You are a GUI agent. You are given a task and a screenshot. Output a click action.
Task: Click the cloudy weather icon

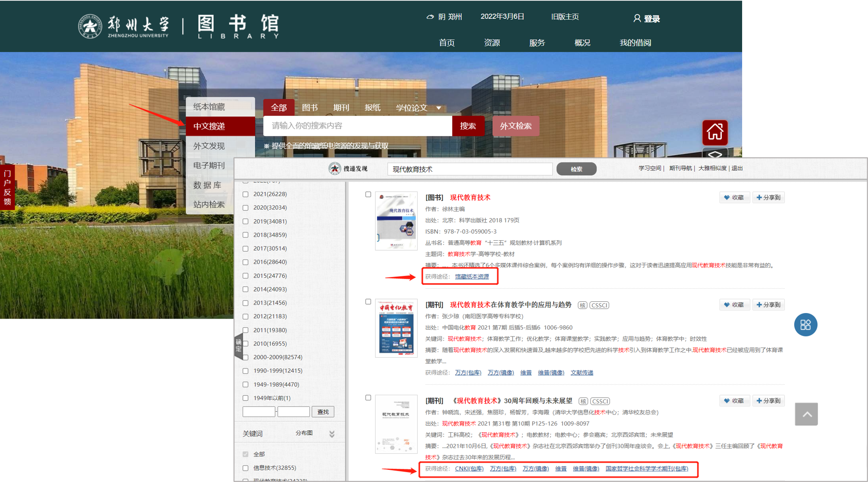[430, 17]
